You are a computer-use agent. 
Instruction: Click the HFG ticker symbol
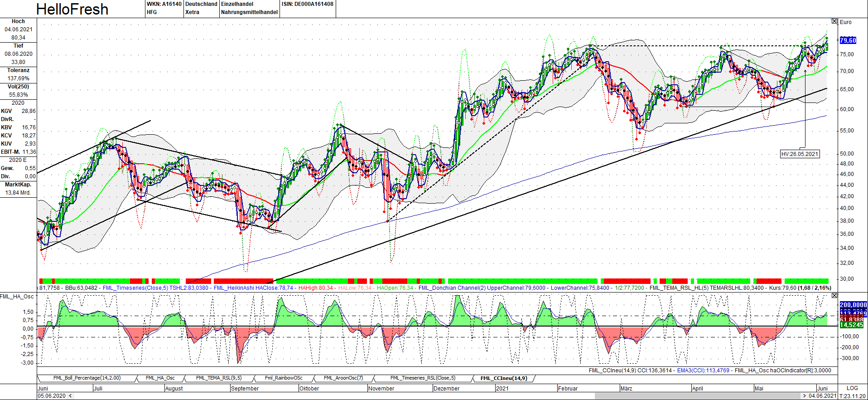coord(152,12)
